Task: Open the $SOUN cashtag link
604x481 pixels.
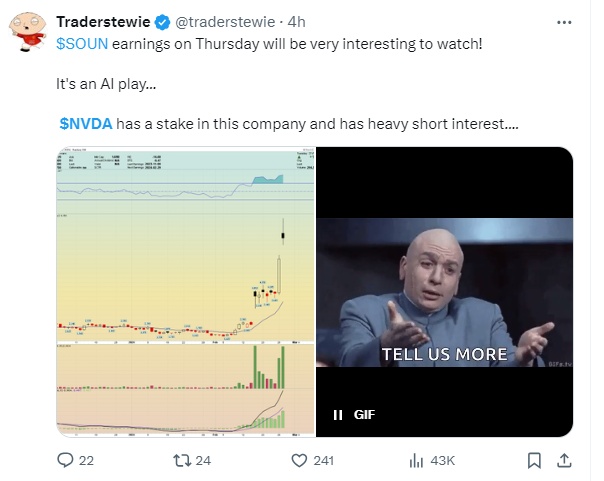Action: pos(82,44)
